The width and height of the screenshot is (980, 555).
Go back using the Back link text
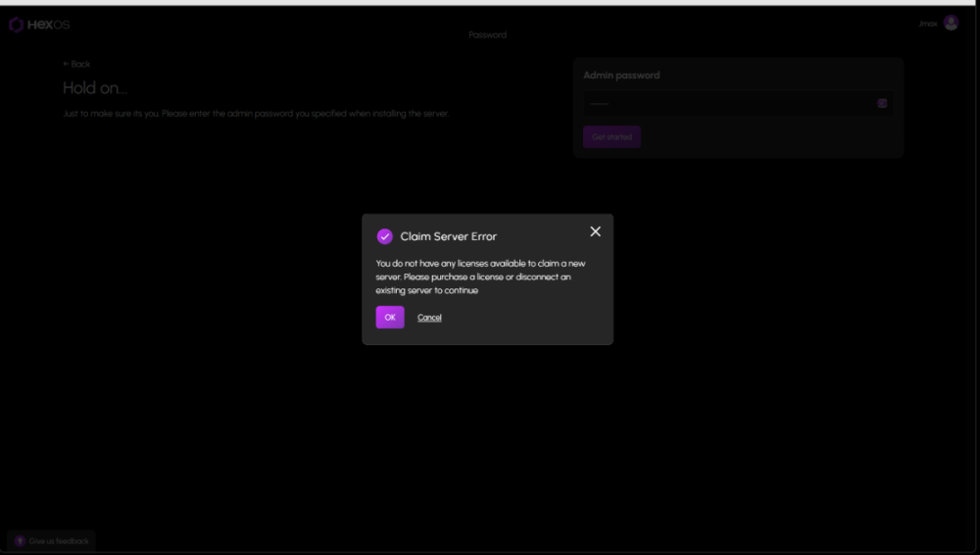(x=80, y=64)
